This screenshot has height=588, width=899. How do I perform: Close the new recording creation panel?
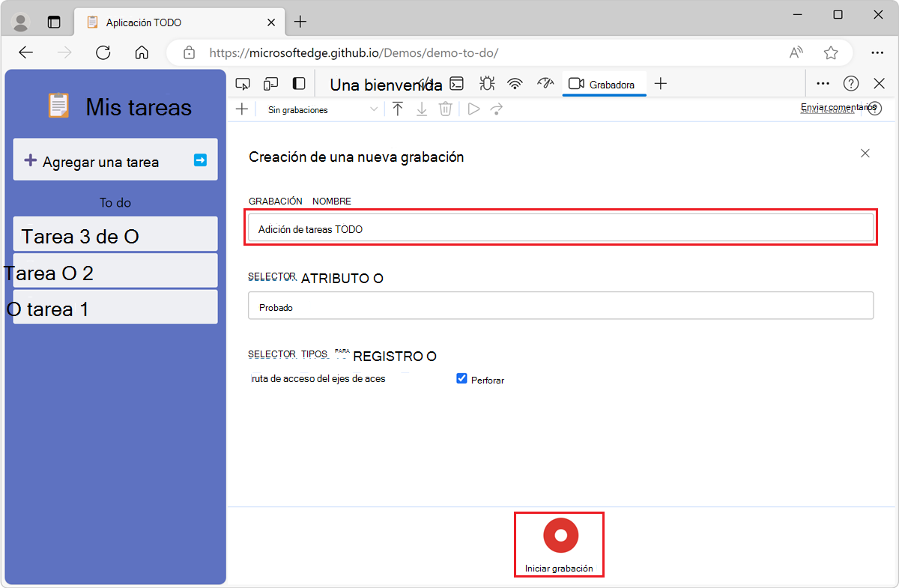tap(865, 154)
